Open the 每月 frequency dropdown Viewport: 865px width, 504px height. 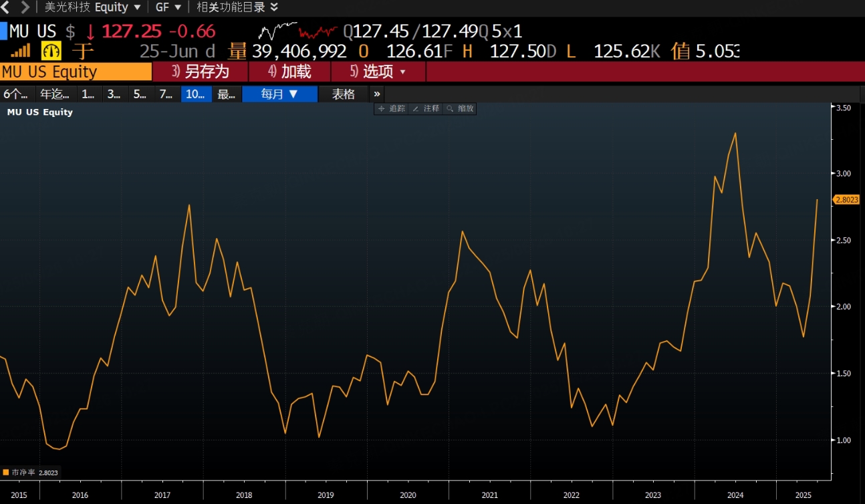pos(280,94)
